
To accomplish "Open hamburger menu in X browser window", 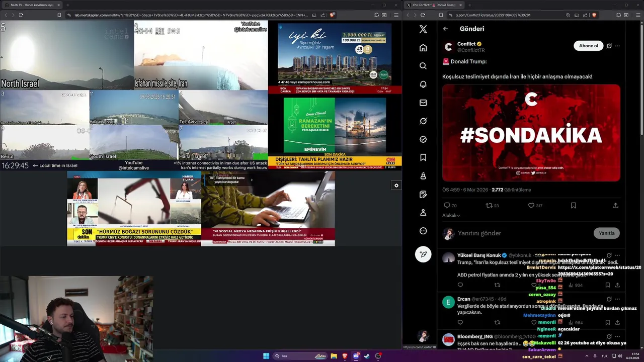I will 639,15.
